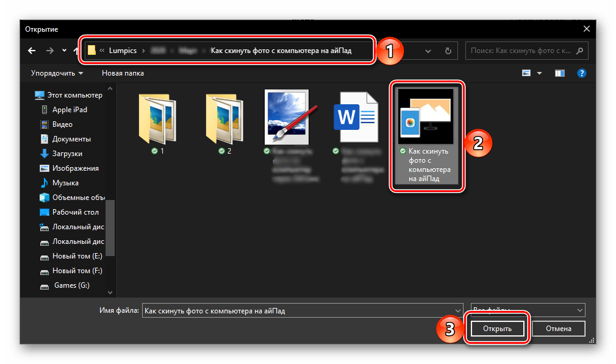The image size is (616, 364).
Task: Click the Back navigation arrow
Action: [32, 51]
